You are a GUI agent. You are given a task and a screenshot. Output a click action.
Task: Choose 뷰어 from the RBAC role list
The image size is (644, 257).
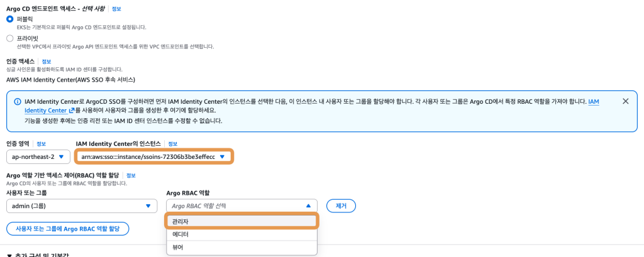pos(241,248)
